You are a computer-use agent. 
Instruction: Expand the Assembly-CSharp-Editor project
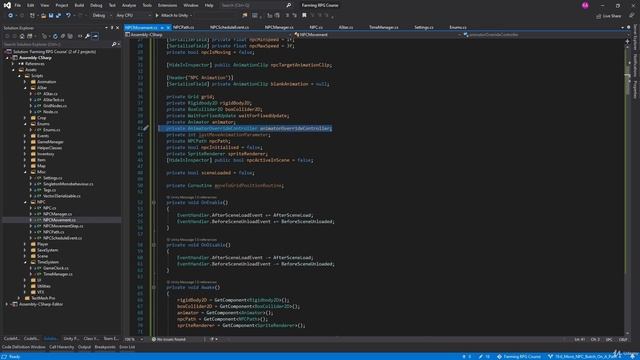(7, 304)
